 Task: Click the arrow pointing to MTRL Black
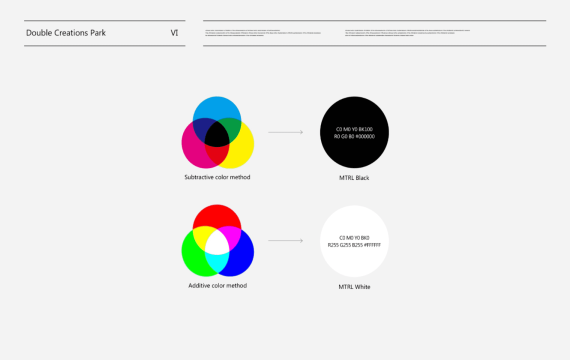click(x=286, y=132)
